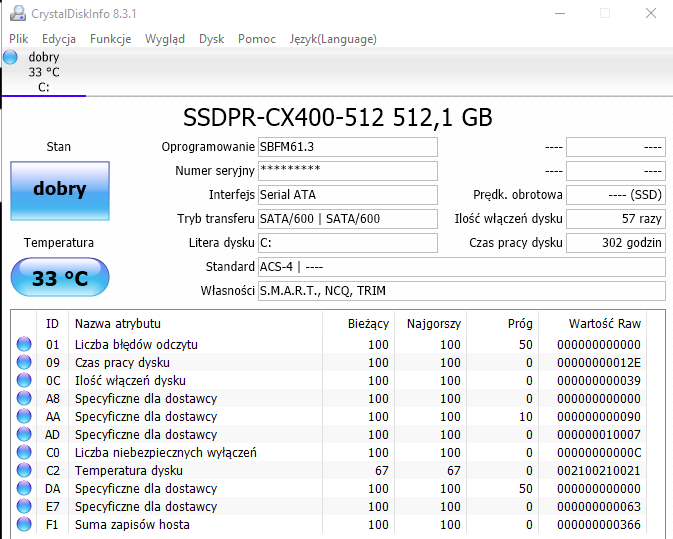This screenshot has height=539, width=673.
Task: Click threshold 10 in AA row
Action: [526, 417]
